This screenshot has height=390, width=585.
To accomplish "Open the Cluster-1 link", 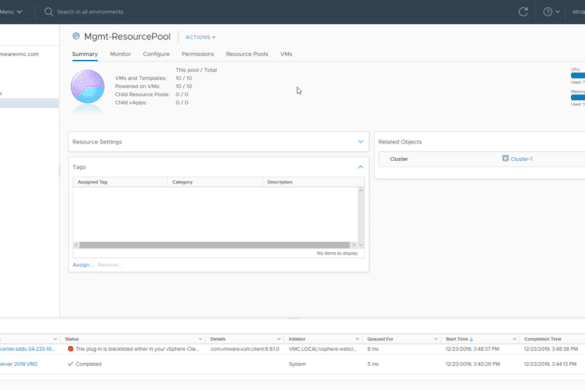I will [x=521, y=159].
